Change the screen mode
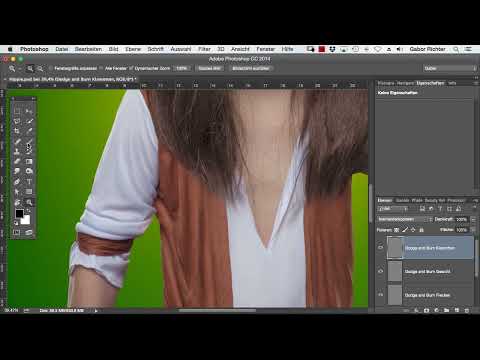The width and height of the screenshot is (480, 360). (29, 232)
